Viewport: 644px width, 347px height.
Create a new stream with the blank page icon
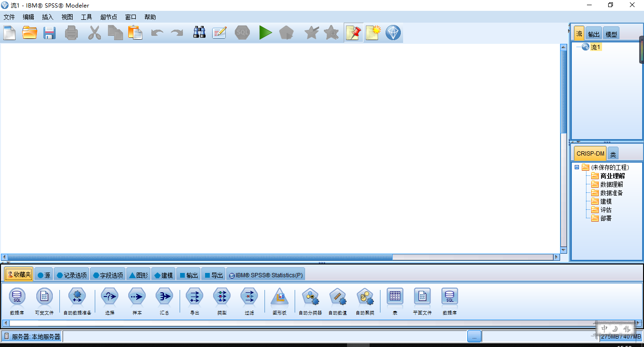coord(10,33)
